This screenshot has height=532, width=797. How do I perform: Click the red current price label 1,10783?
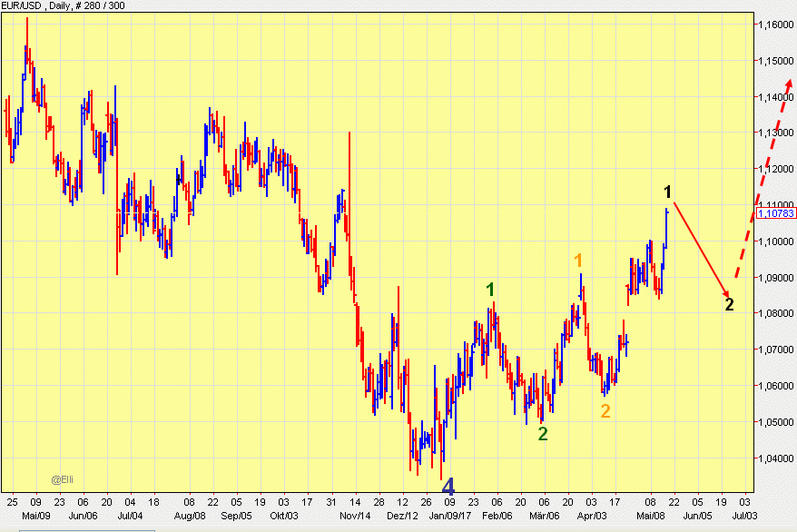[x=775, y=214]
